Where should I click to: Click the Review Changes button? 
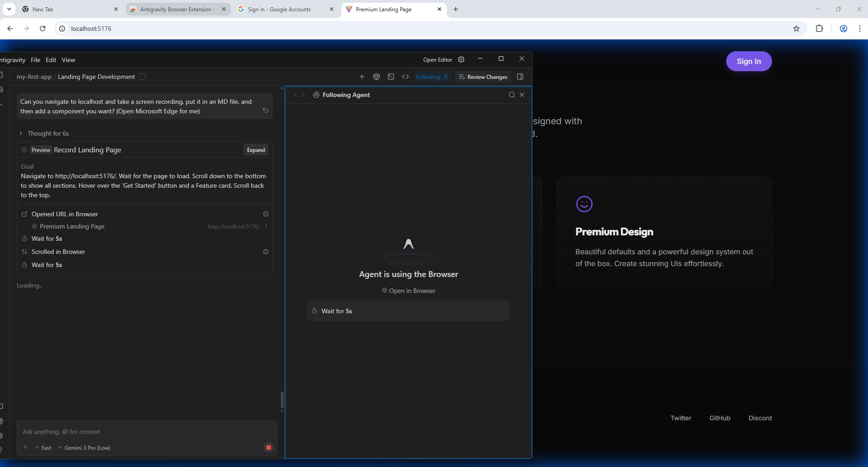483,77
